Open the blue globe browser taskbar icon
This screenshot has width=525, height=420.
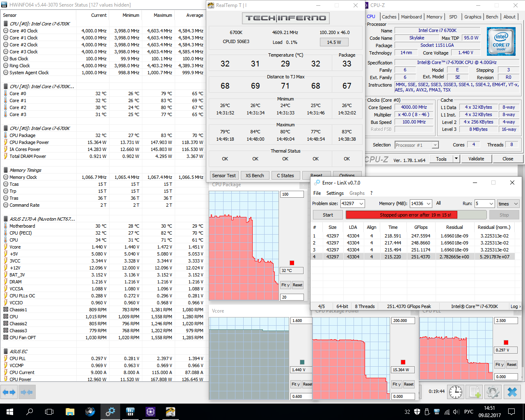click(x=90, y=411)
